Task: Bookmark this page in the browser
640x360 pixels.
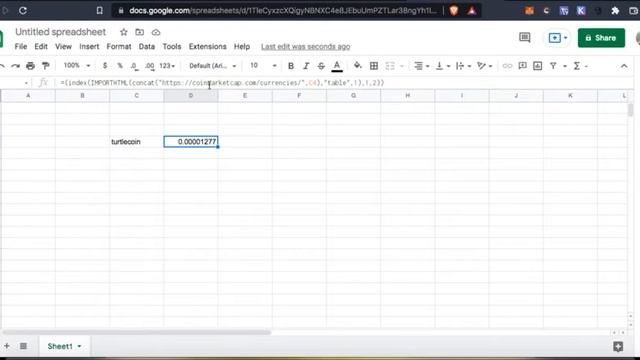Action: coord(100,11)
